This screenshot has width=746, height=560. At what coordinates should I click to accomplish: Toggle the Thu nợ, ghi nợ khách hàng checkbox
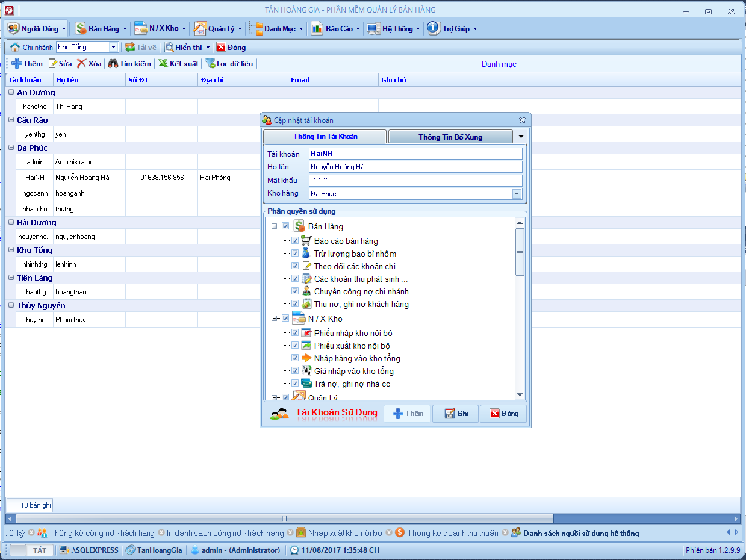pos(295,304)
